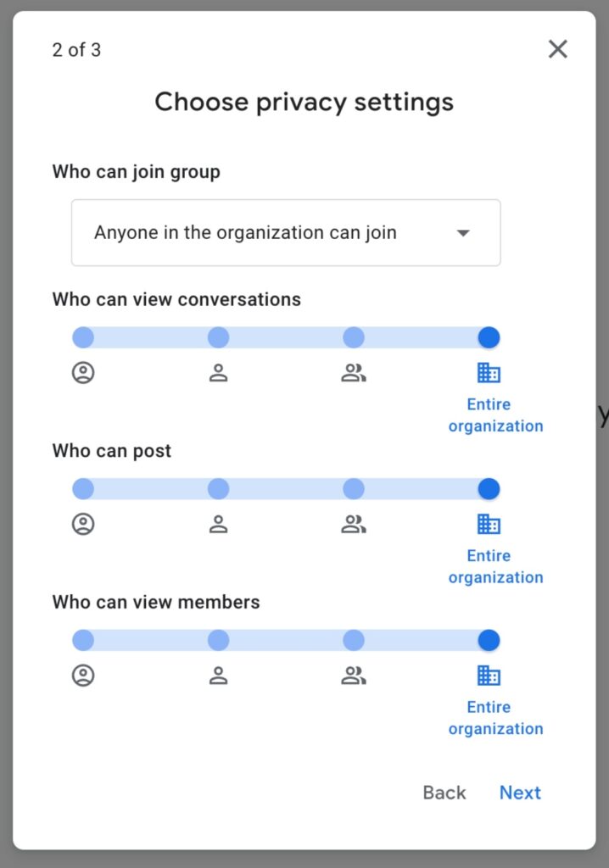This screenshot has width=609, height=868.
Task: Set view conversations slider to first stop
Action: [x=83, y=337]
